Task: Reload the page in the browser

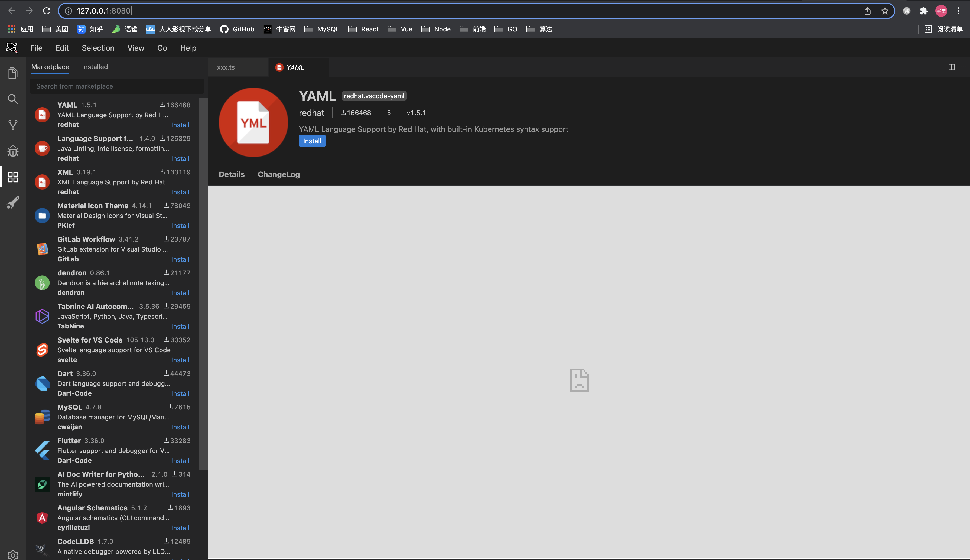Action: pyautogui.click(x=47, y=10)
